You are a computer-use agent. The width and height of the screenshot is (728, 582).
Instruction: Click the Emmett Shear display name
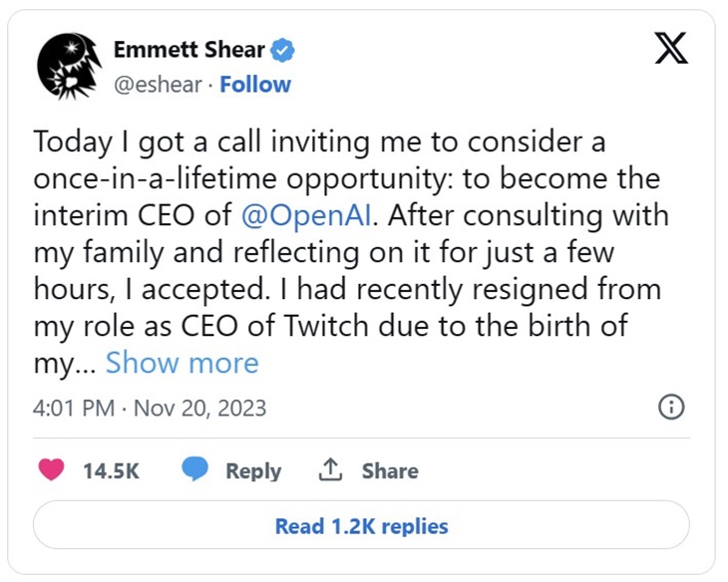[189, 49]
